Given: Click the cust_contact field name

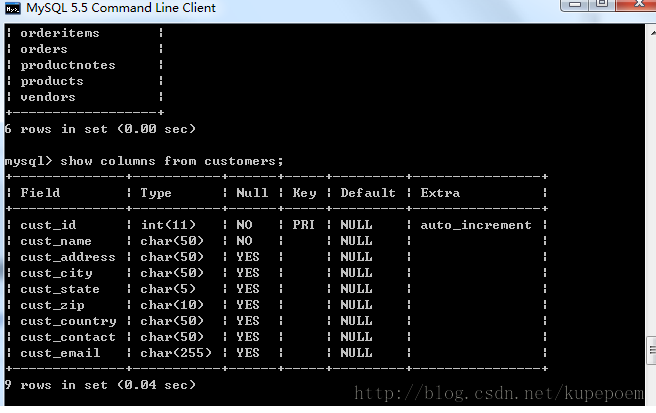Looking at the screenshot, I should 68,337.
